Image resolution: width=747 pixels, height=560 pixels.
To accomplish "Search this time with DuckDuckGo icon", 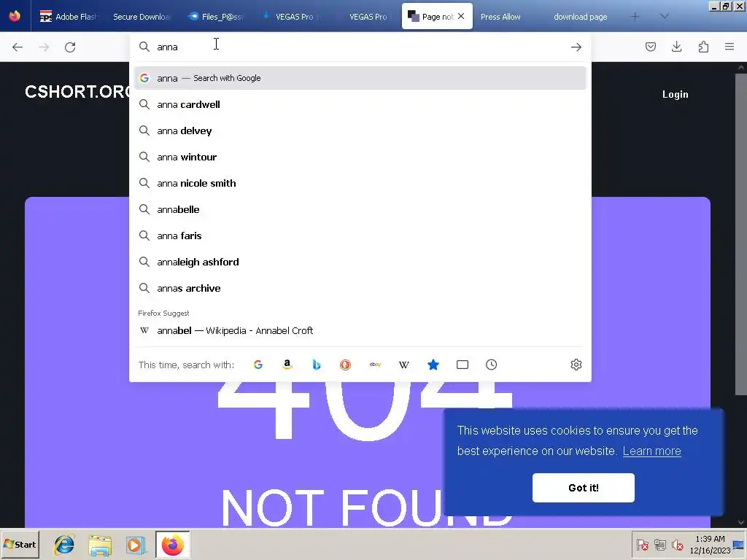I will 345,365.
